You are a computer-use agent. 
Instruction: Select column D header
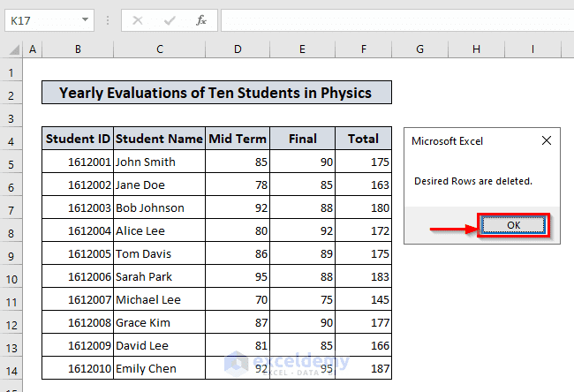tap(238, 49)
